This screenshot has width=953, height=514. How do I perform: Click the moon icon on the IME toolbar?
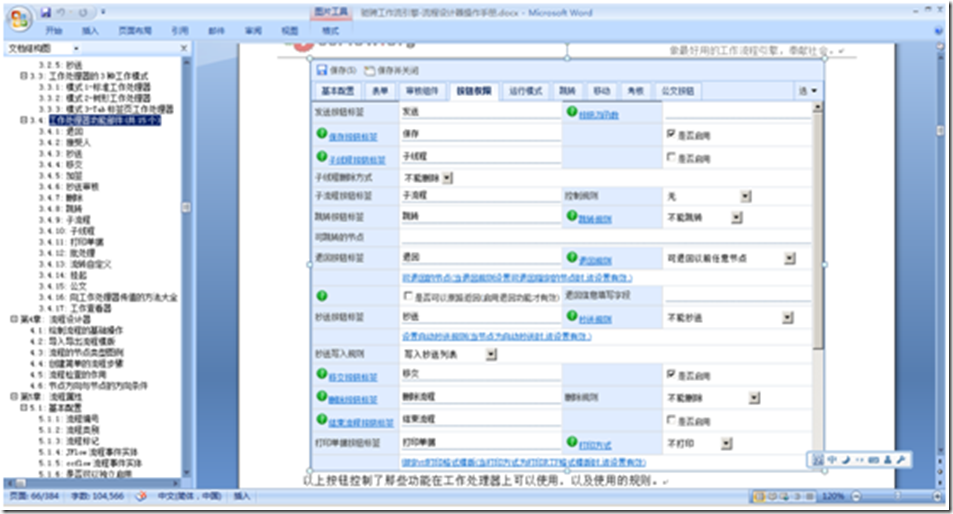pos(845,460)
